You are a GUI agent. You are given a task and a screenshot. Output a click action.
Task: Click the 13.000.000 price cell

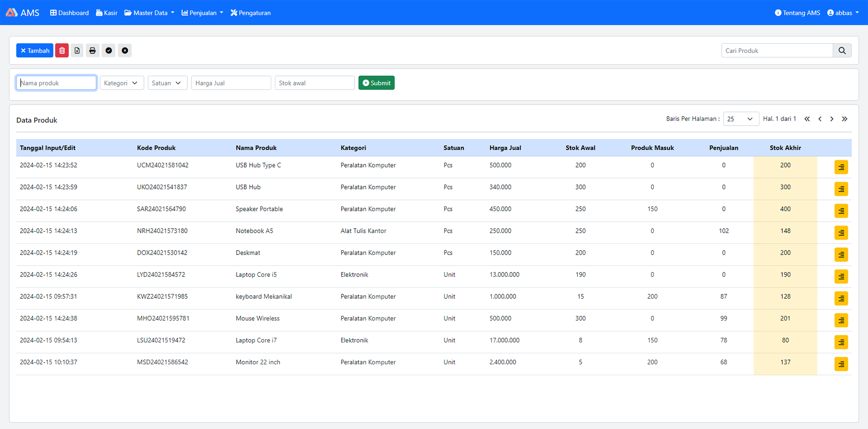pos(505,275)
